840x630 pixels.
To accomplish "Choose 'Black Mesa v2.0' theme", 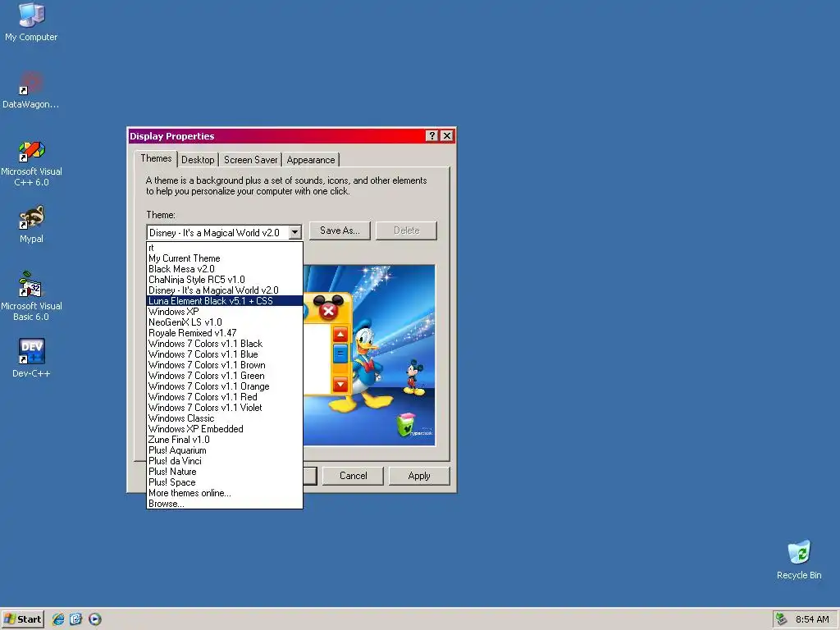I will 225,269.
